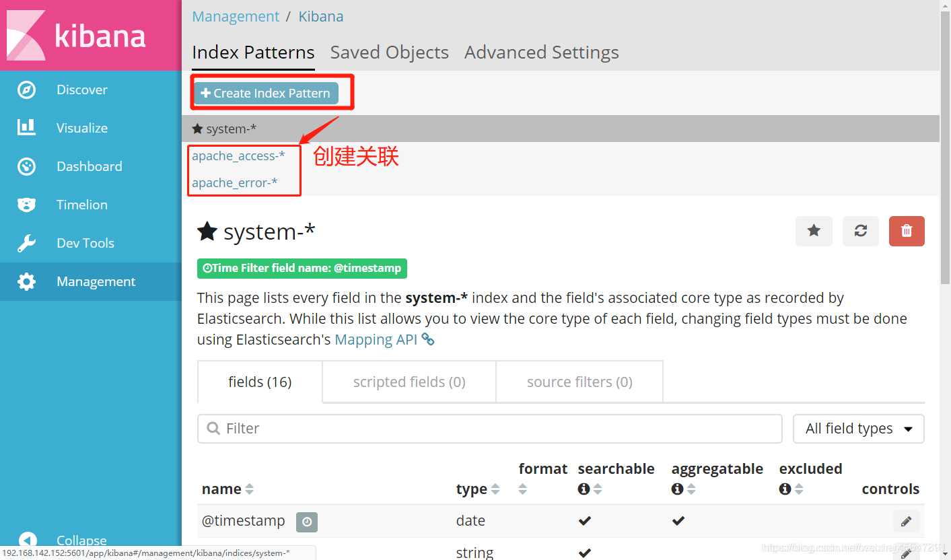Image resolution: width=951 pixels, height=560 pixels.
Task: Open Dev Tools menu label
Action: coord(85,243)
